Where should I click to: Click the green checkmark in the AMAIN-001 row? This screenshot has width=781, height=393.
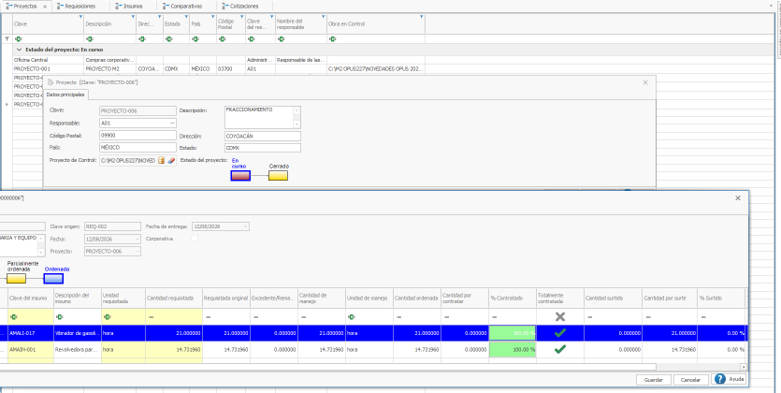[560, 350]
